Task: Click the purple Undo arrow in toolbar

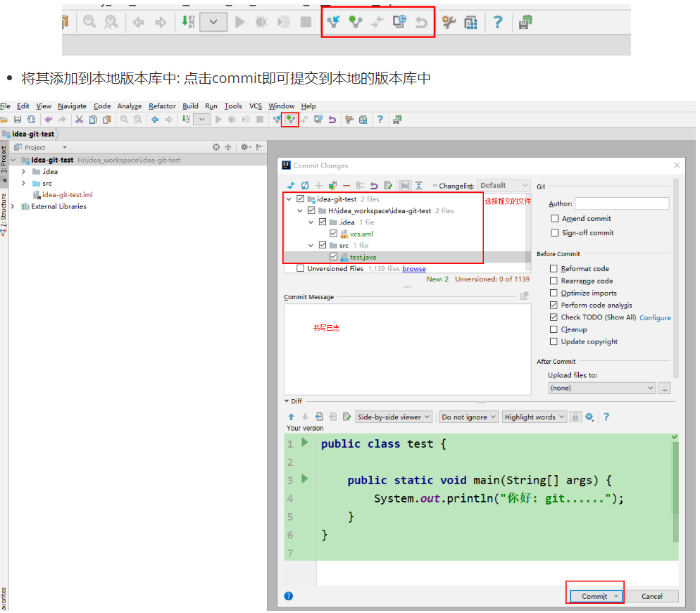Action: click(x=49, y=120)
